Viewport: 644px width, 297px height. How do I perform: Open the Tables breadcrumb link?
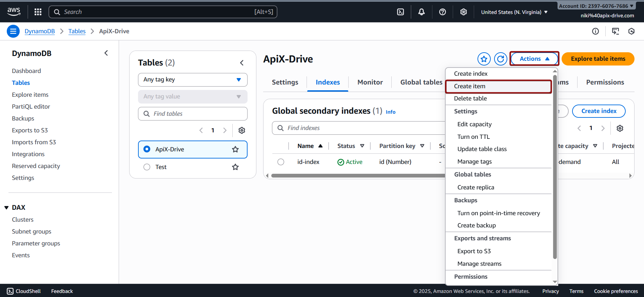[x=77, y=31]
